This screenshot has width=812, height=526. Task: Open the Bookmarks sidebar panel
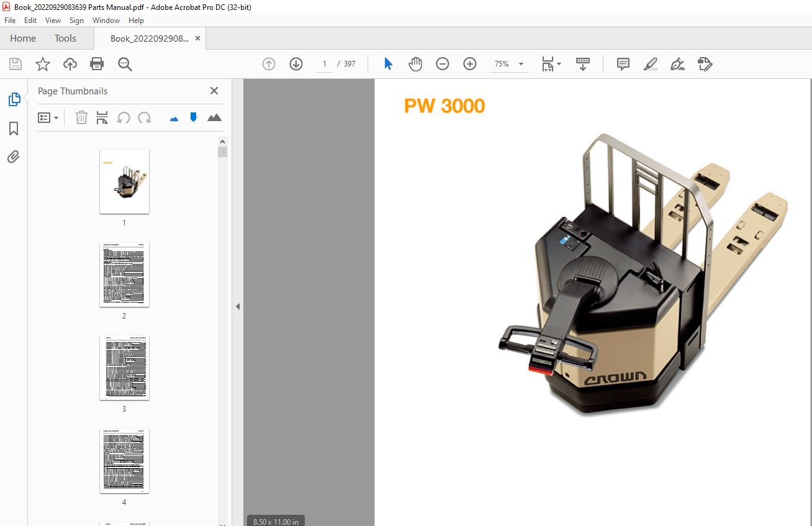click(14, 129)
